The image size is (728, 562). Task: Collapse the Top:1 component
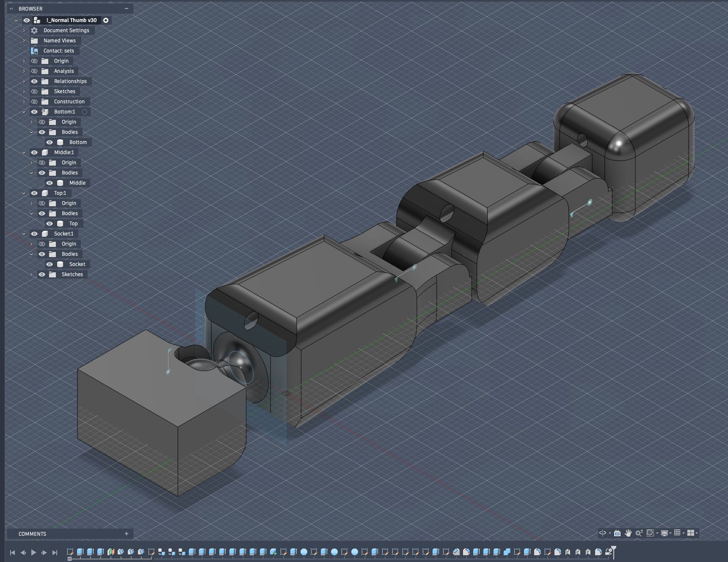pyautogui.click(x=24, y=193)
